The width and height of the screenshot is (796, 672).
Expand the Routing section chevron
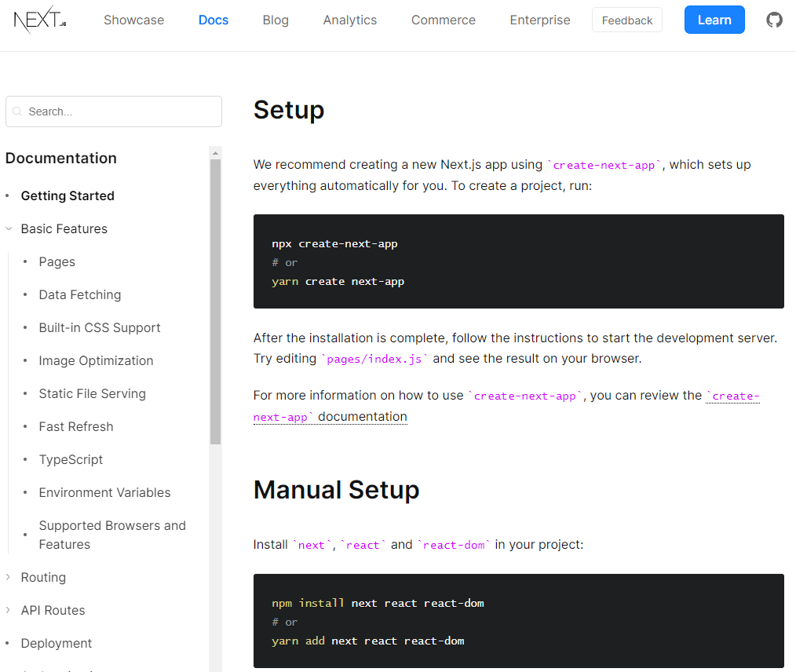[x=8, y=577]
